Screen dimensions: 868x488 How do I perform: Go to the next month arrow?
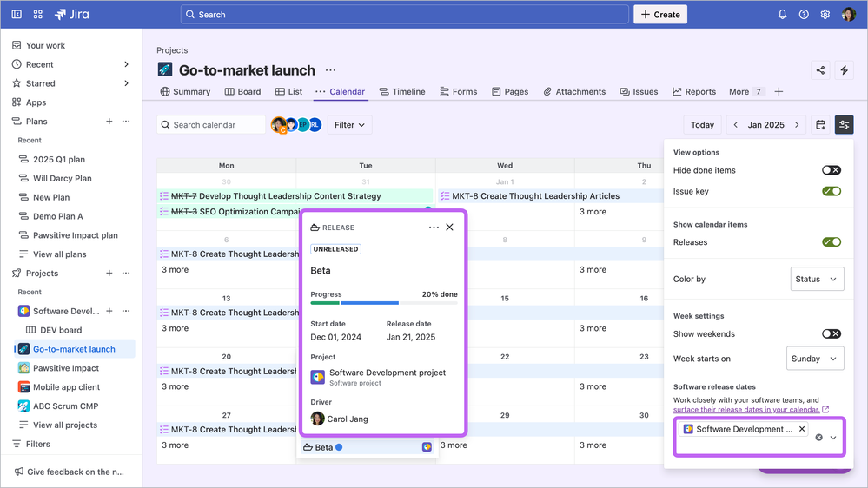(x=797, y=124)
